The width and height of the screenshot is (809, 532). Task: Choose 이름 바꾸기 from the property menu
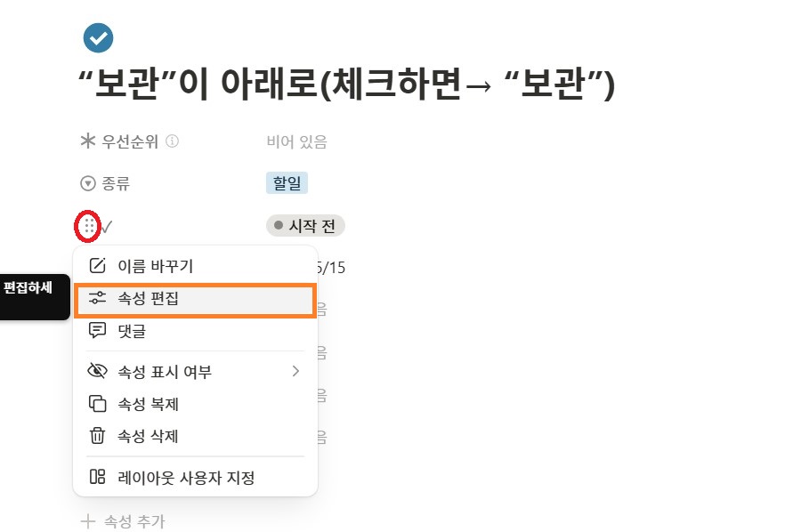coord(155,265)
